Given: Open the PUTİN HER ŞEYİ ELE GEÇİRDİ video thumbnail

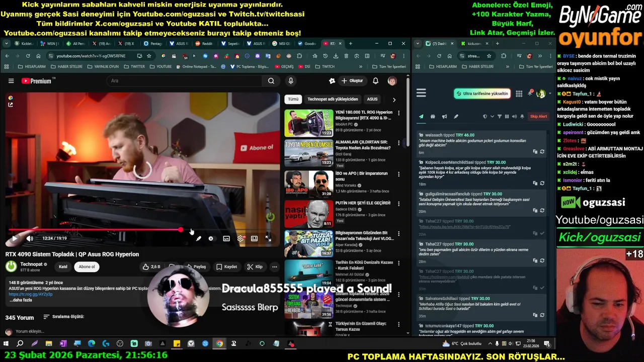Looking at the screenshot, I should coord(308,214).
